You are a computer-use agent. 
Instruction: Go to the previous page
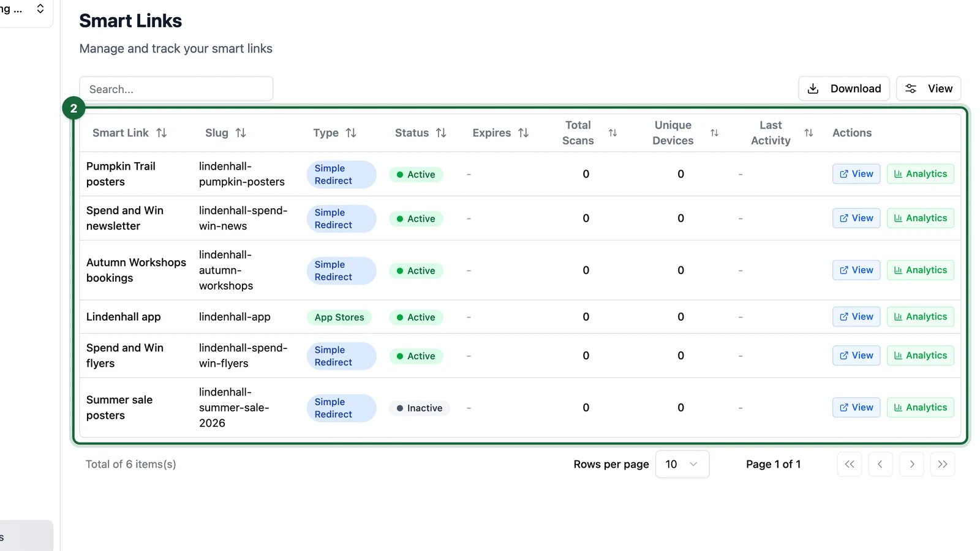pyautogui.click(x=880, y=464)
